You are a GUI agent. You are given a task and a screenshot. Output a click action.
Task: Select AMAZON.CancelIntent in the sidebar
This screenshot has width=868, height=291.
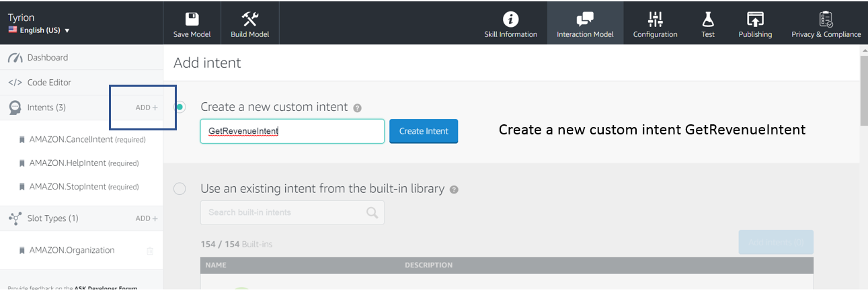87,140
